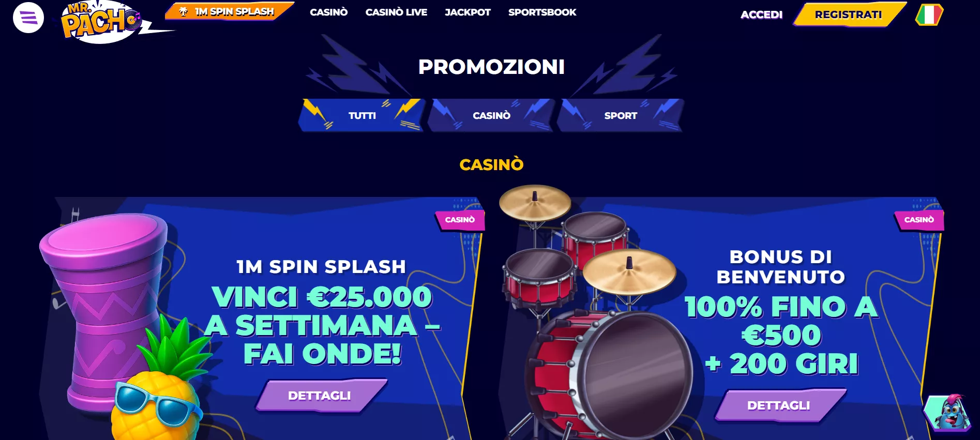View DETTAGLI of 1M Spin Splash promo
This screenshot has width=980, height=440.
point(320,396)
